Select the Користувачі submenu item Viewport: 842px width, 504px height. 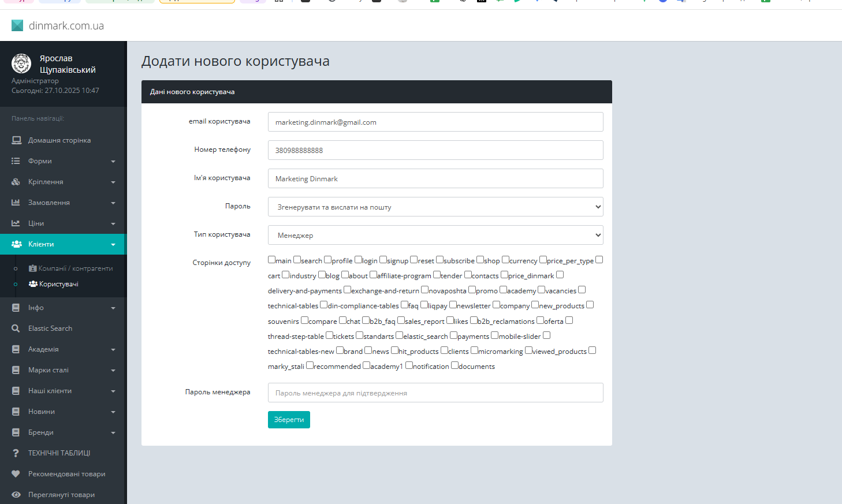click(53, 284)
